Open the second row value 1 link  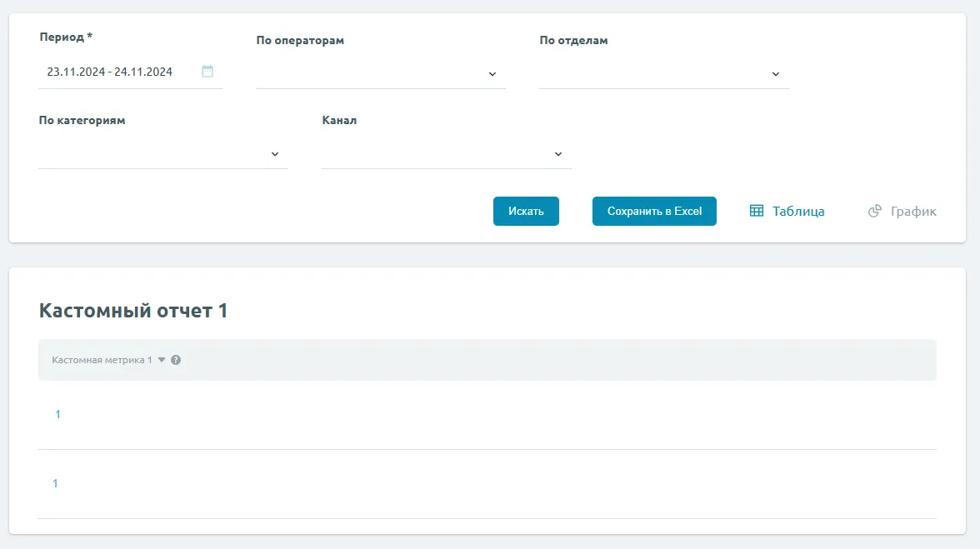55,483
